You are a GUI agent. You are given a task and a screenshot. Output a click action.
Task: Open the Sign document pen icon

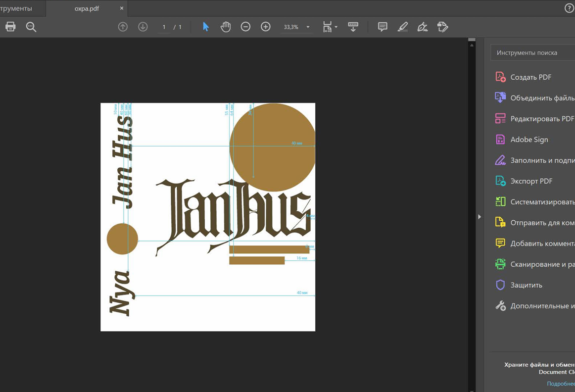423,27
